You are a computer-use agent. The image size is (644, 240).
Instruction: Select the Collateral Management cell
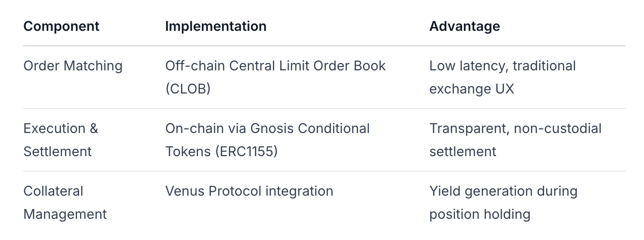(x=65, y=202)
